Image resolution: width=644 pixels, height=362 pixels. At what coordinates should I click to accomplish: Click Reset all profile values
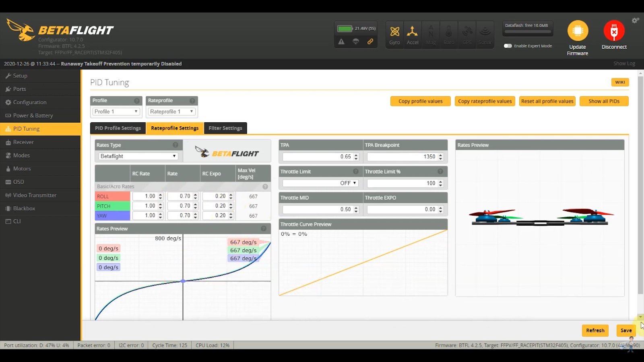[547, 101]
